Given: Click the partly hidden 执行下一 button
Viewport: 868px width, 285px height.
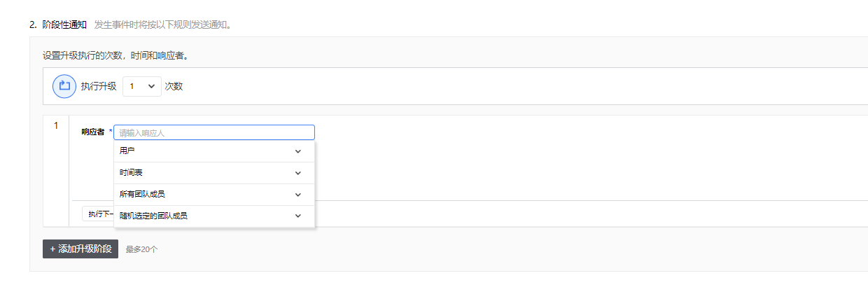Looking at the screenshot, I should pos(98,214).
